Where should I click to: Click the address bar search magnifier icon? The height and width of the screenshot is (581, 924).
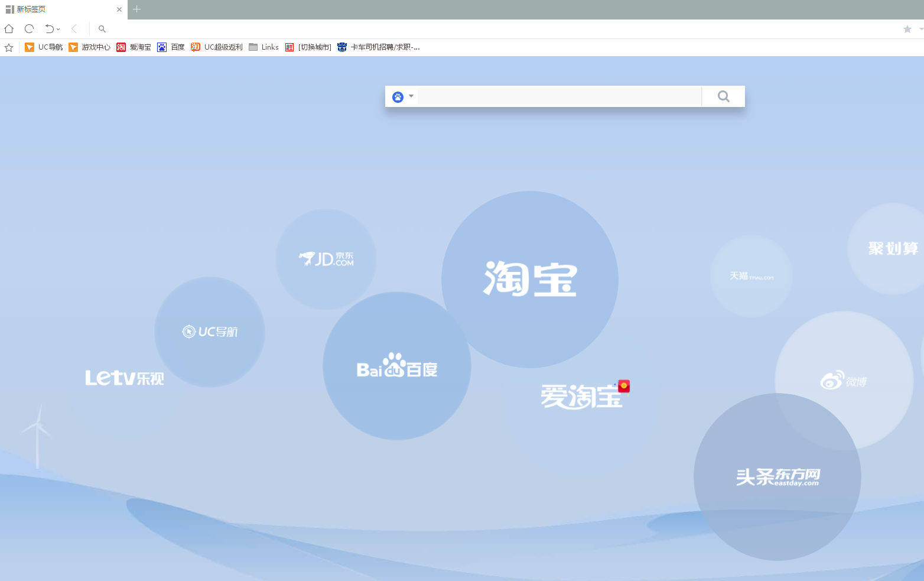pyautogui.click(x=102, y=28)
